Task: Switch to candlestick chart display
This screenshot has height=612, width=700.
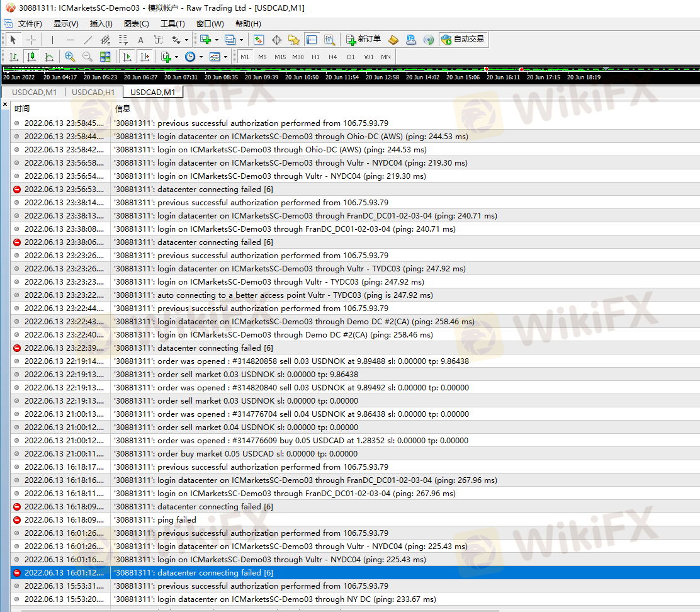Action: click(31, 57)
